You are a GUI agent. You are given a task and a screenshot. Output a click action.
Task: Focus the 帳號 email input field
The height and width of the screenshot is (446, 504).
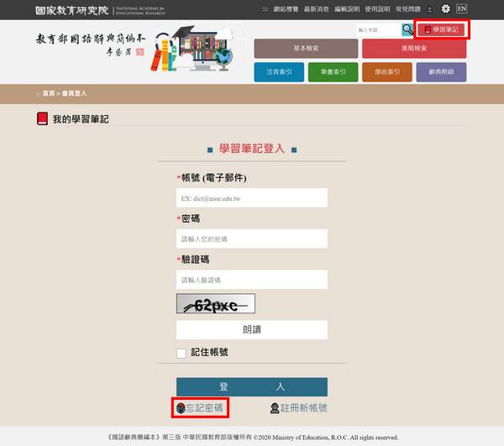pos(252,198)
